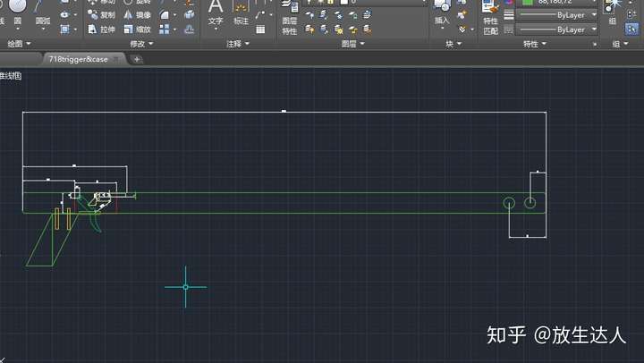644x363 pixels.
Task: Click the left green circle in drawing
Action: click(509, 203)
